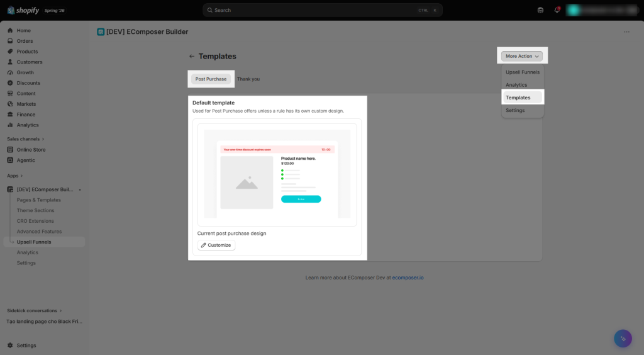Pin the EComposer app using the dot

coord(80,190)
